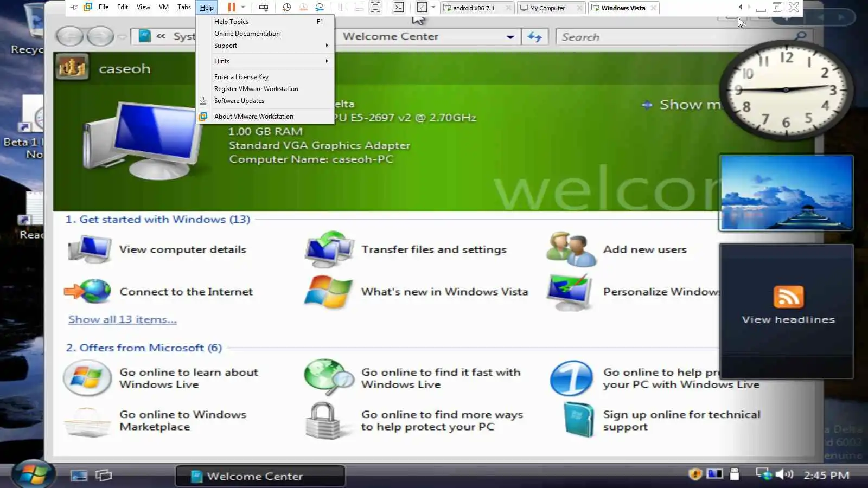Expand the Support submenu in Help menu
Screen dimensions: 868x488
(265, 46)
